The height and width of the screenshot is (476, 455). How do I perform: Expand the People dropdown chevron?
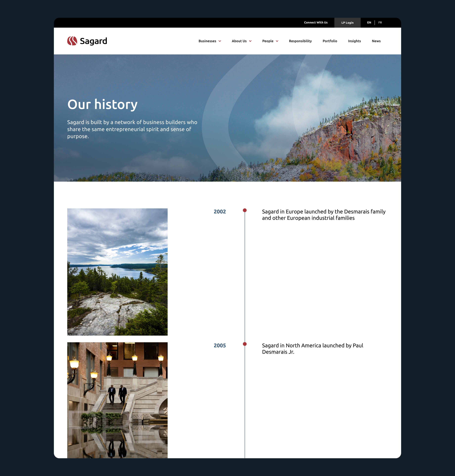tap(277, 41)
